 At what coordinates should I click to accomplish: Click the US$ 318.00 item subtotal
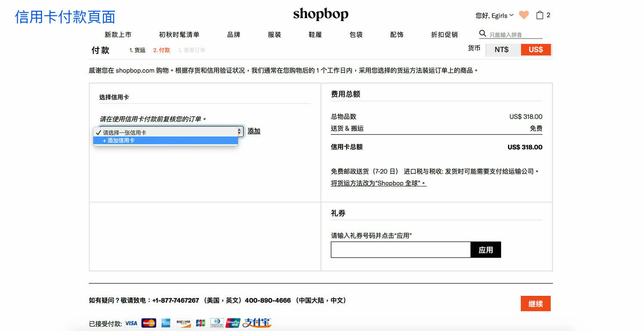coord(526,117)
